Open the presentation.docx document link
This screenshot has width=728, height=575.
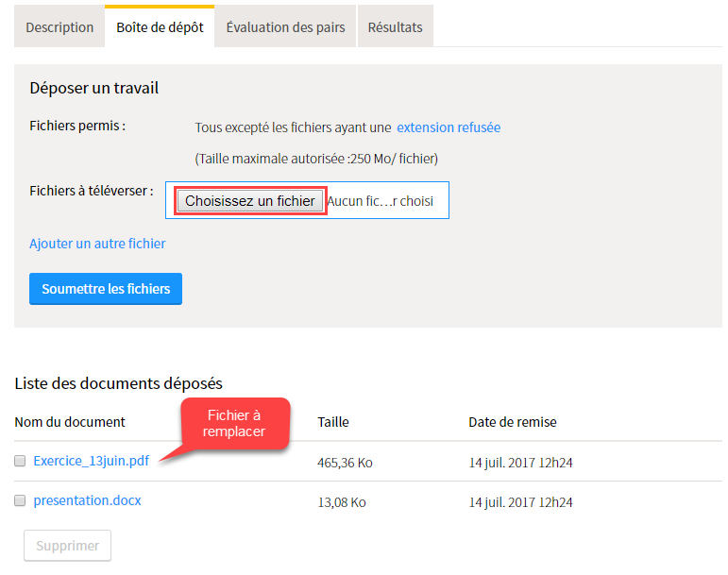point(87,500)
